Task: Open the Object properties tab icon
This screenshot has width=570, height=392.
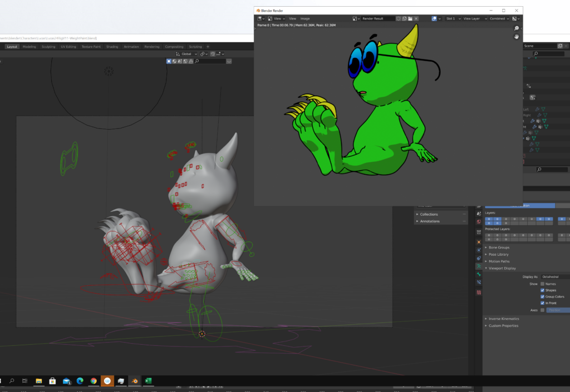Action: (478, 242)
